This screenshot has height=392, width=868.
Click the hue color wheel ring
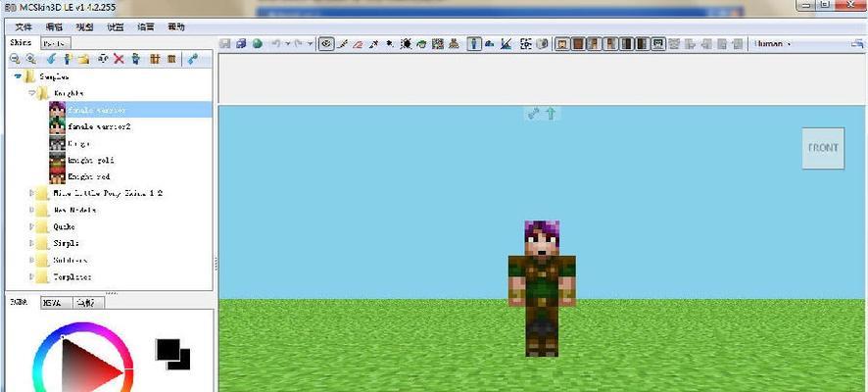tap(83, 328)
